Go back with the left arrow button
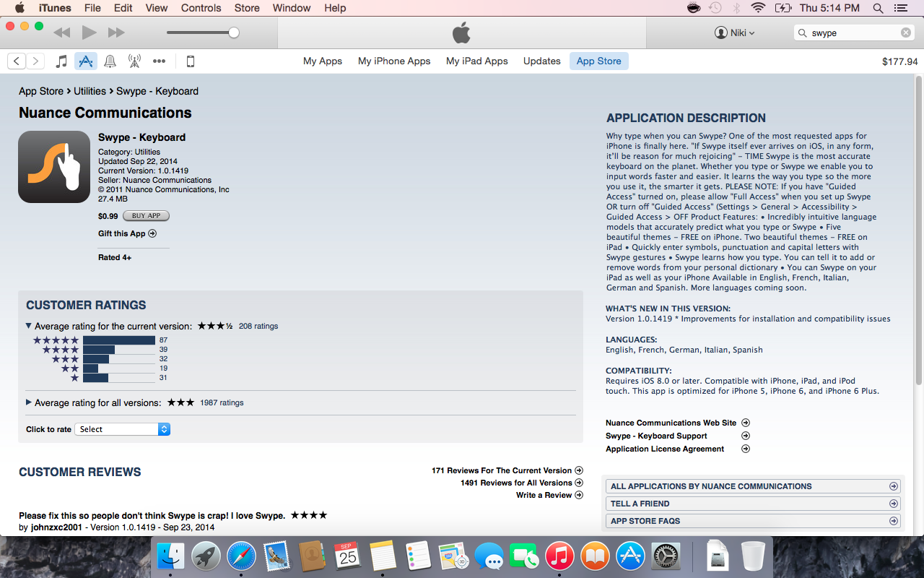The image size is (924, 578). tap(17, 61)
